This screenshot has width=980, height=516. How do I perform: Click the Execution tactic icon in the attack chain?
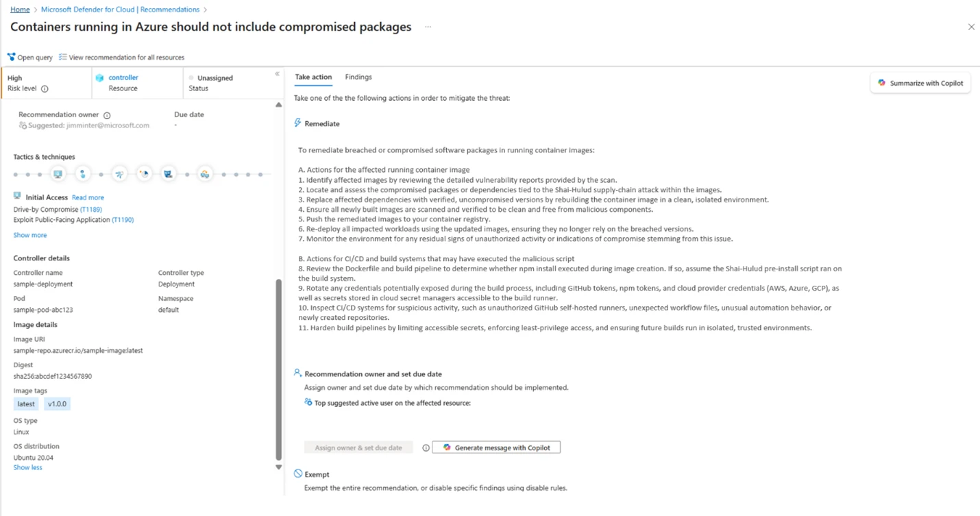click(x=82, y=173)
